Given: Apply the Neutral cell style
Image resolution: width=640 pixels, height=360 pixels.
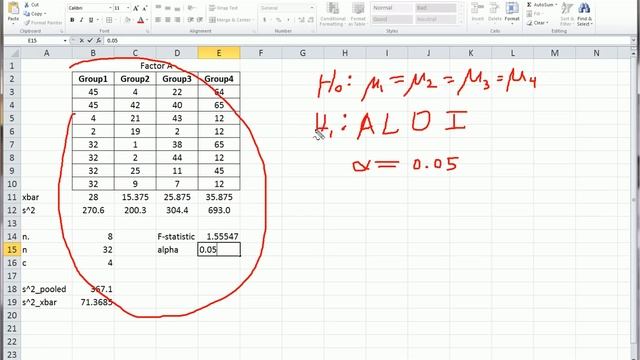Looking at the screenshot, I should click(x=436, y=19).
